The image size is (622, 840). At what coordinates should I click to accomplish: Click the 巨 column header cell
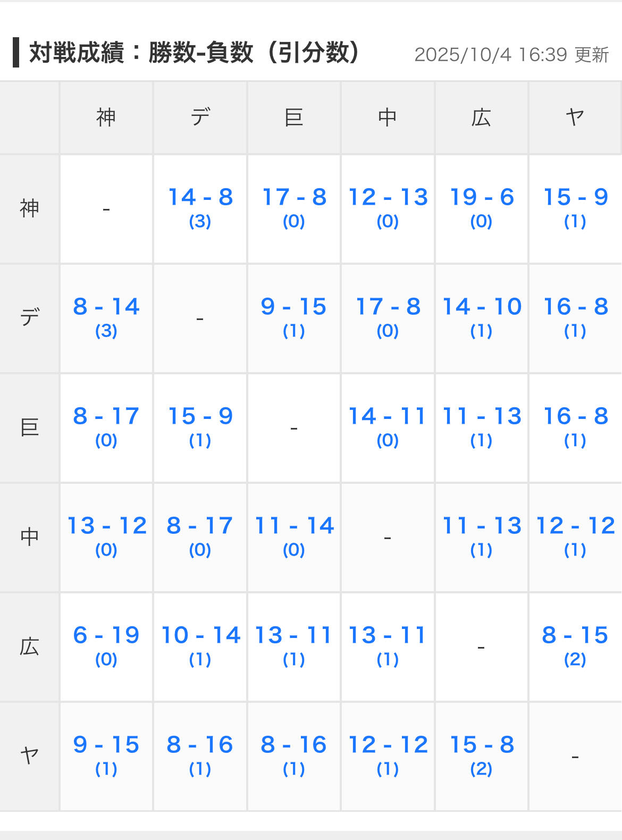pyautogui.click(x=294, y=117)
